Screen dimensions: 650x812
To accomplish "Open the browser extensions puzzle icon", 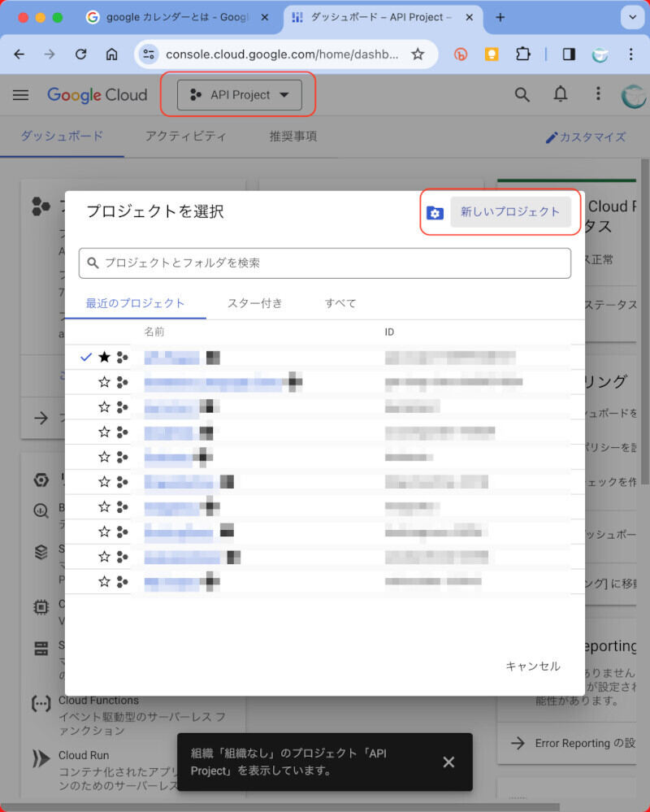I will coord(523,54).
